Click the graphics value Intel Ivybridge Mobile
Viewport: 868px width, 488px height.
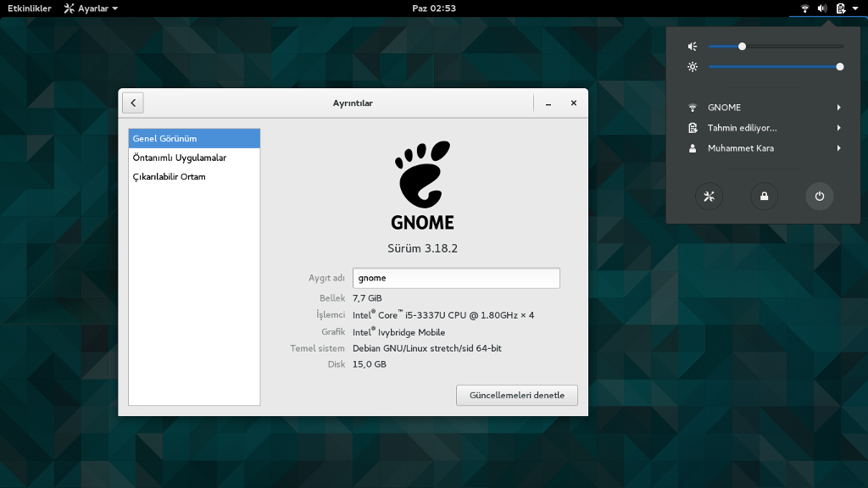tap(398, 332)
